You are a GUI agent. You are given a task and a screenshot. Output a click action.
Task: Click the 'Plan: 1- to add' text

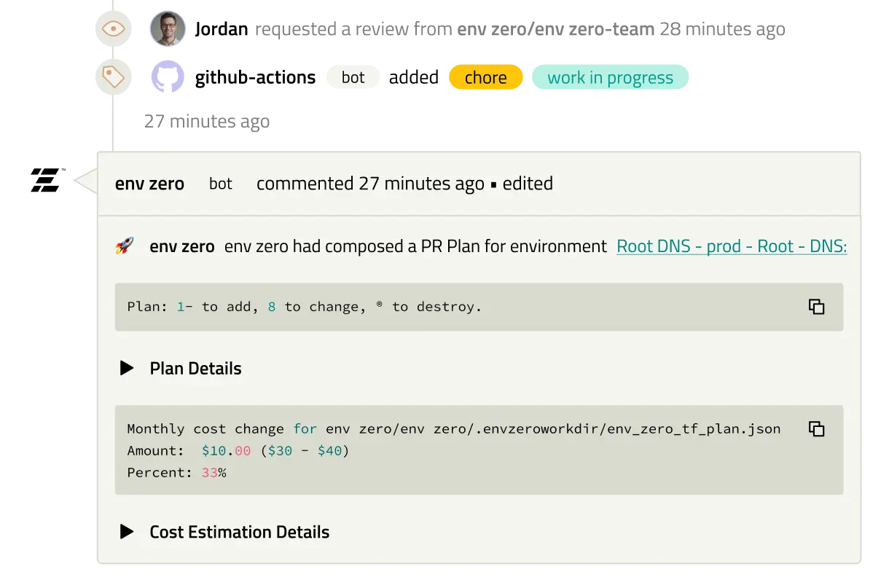[305, 307]
